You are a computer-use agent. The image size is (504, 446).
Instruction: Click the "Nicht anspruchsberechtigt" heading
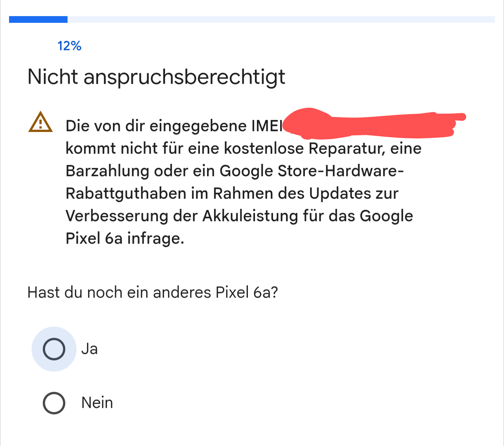pos(156,77)
